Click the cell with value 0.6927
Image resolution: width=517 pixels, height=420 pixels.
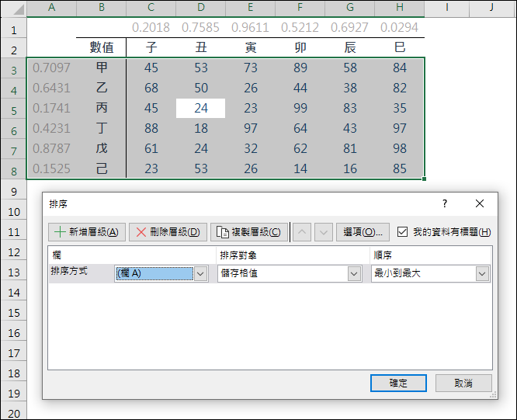coord(350,27)
